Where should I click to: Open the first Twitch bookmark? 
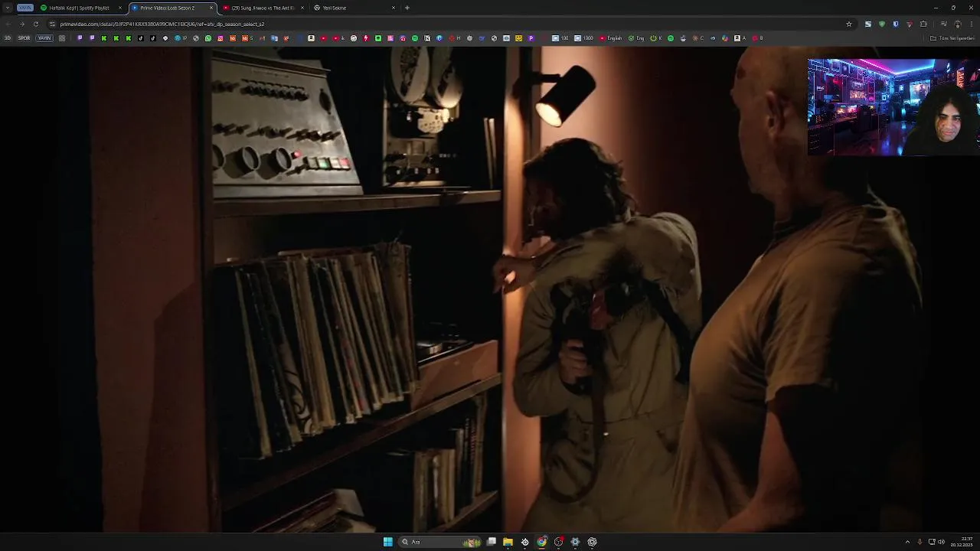coord(80,38)
